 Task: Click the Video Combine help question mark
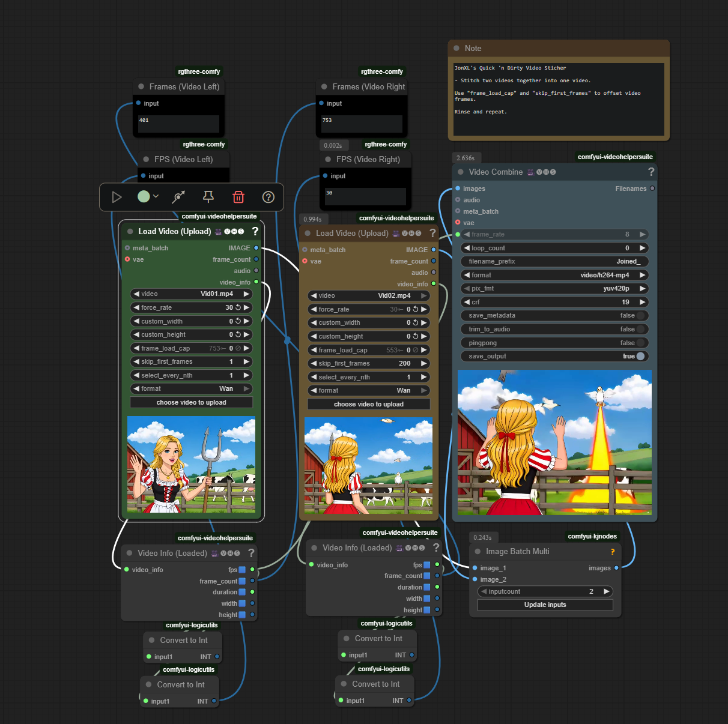(651, 172)
